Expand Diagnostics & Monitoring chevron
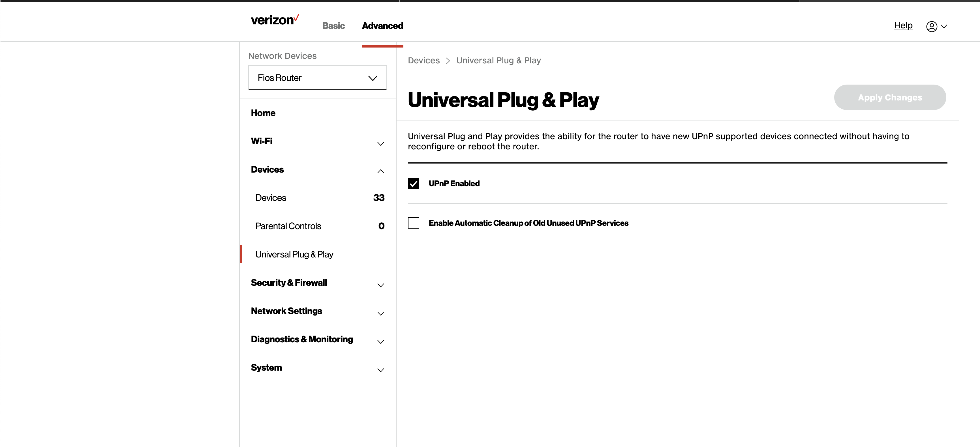Screen dimensions: 980x447 point(380,342)
